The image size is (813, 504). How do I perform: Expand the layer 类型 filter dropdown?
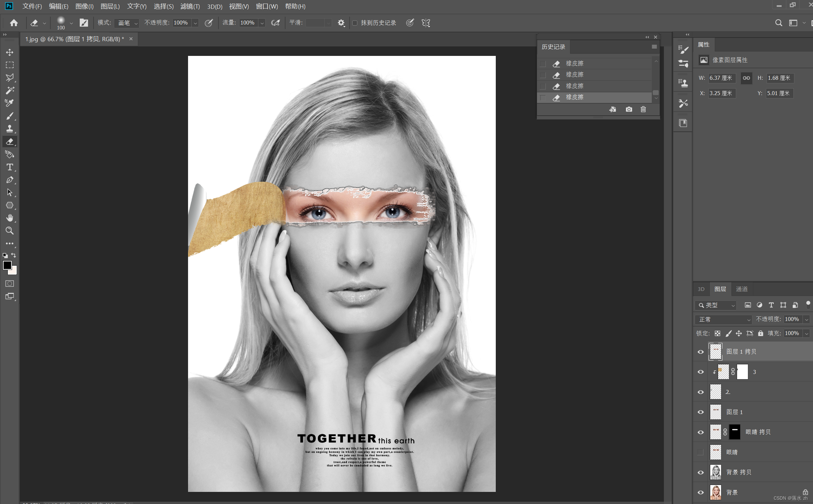click(716, 305)
